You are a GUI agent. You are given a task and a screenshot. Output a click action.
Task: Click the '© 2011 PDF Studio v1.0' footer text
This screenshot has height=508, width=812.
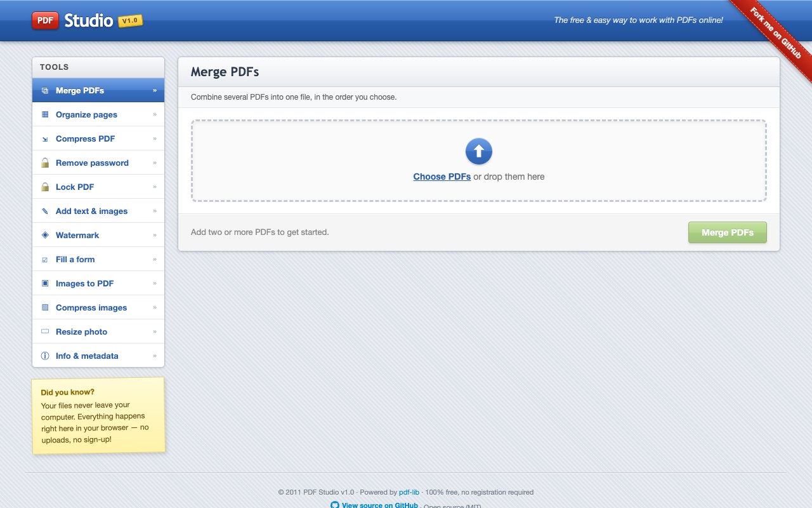(x=316, y=492)
